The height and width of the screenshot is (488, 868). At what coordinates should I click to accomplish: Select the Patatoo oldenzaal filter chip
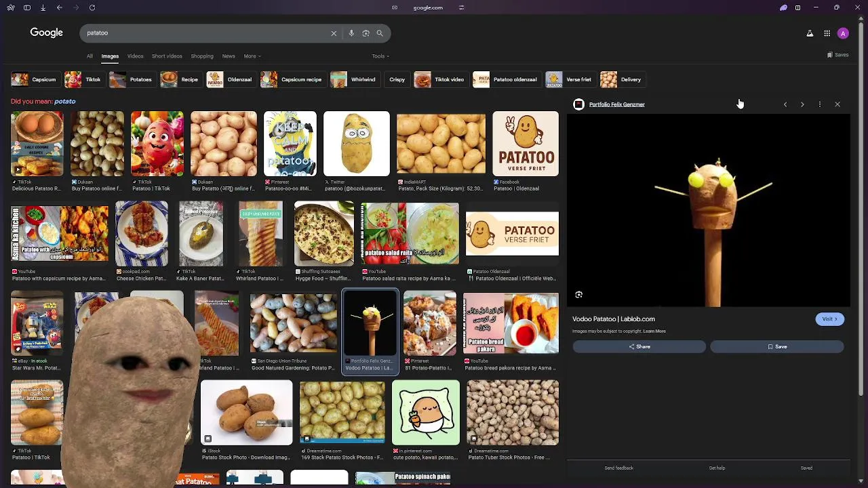tap(506, 79)
